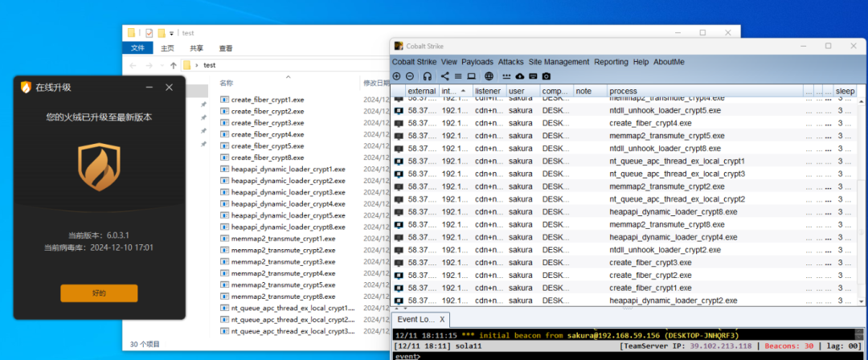868x360 pixels.
Task: Switch to pivot graph view icon
Action: click(x=445, y=76)
